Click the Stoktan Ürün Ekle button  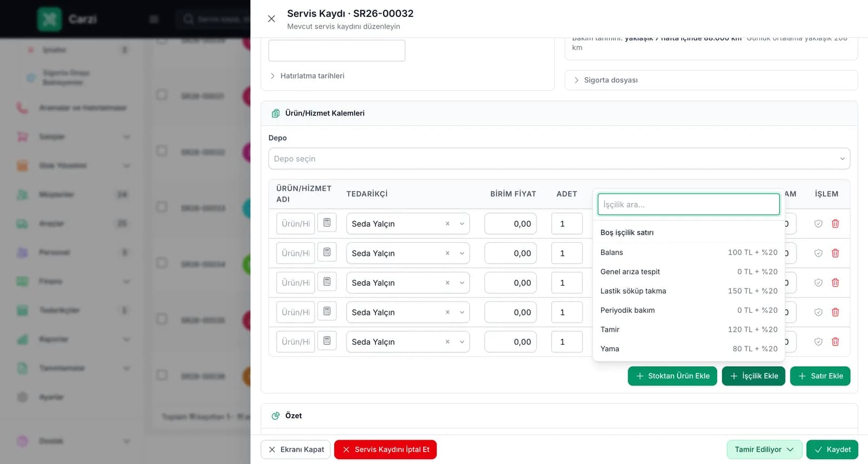pos(672,376)
